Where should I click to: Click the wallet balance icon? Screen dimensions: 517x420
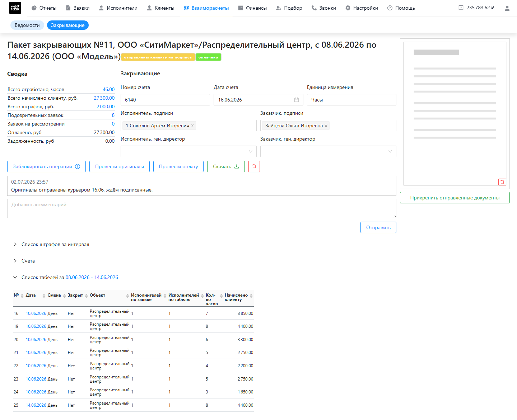461,8
